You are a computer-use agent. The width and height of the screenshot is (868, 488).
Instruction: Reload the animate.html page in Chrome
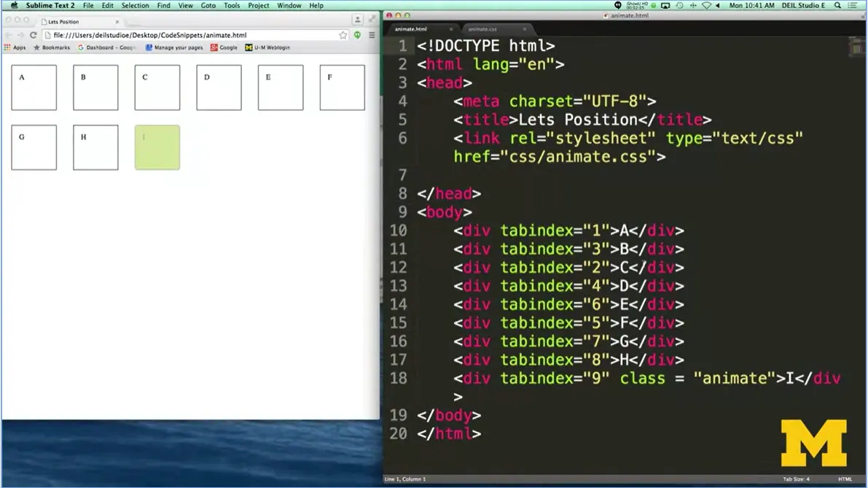[x=34, y=34]
